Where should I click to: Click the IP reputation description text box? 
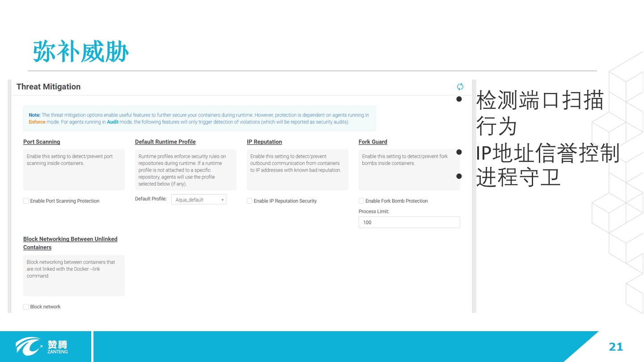[297, 170]
